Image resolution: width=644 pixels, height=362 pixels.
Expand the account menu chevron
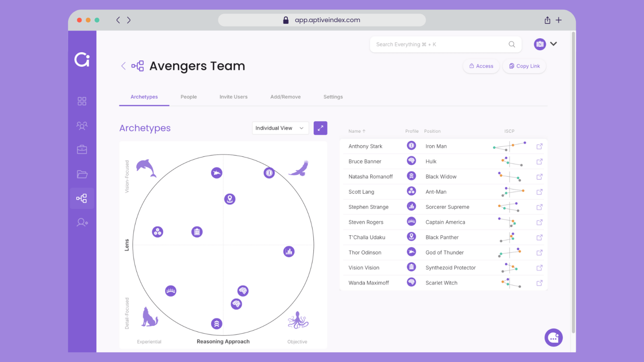(553, 44)
